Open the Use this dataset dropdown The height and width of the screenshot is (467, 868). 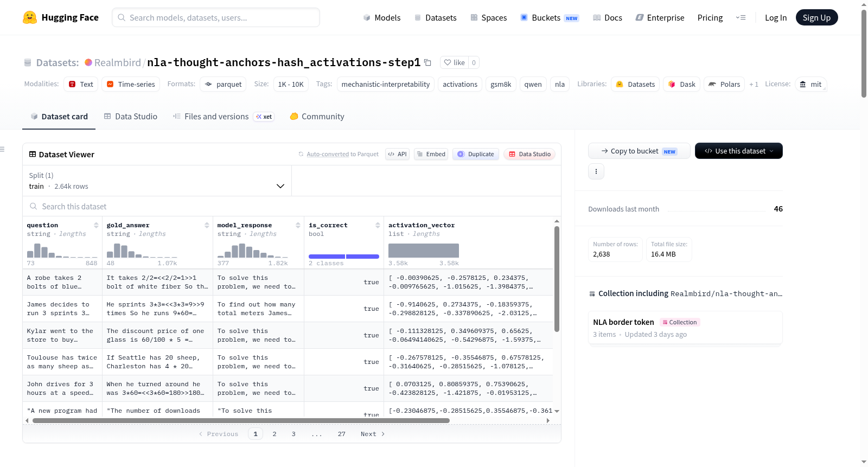pyautogui.click(x=739, y=151)
